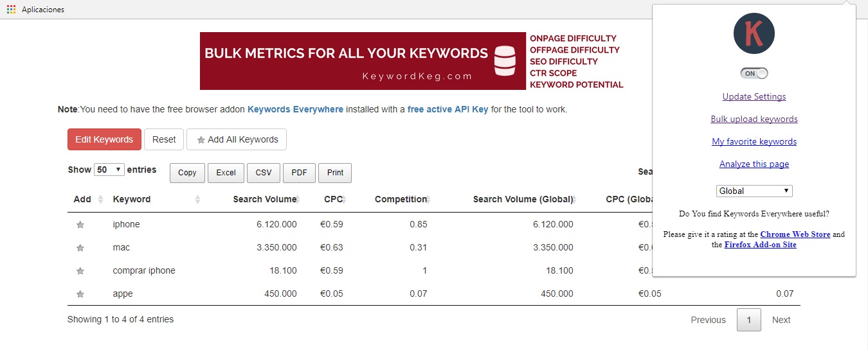Screen dimensions: 868x350
Task: Sort by the Competition column header
Action: tap(401, 200)
